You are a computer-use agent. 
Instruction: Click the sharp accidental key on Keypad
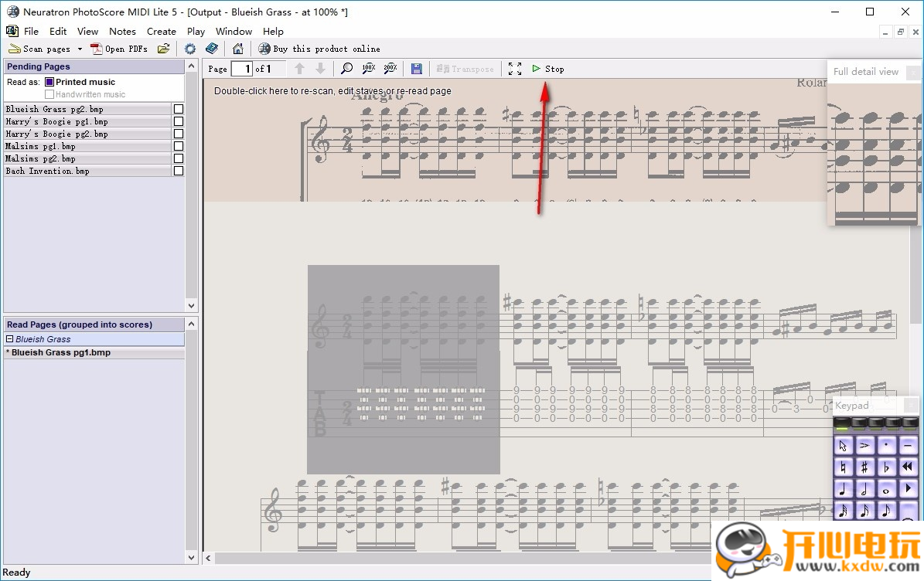864,467
